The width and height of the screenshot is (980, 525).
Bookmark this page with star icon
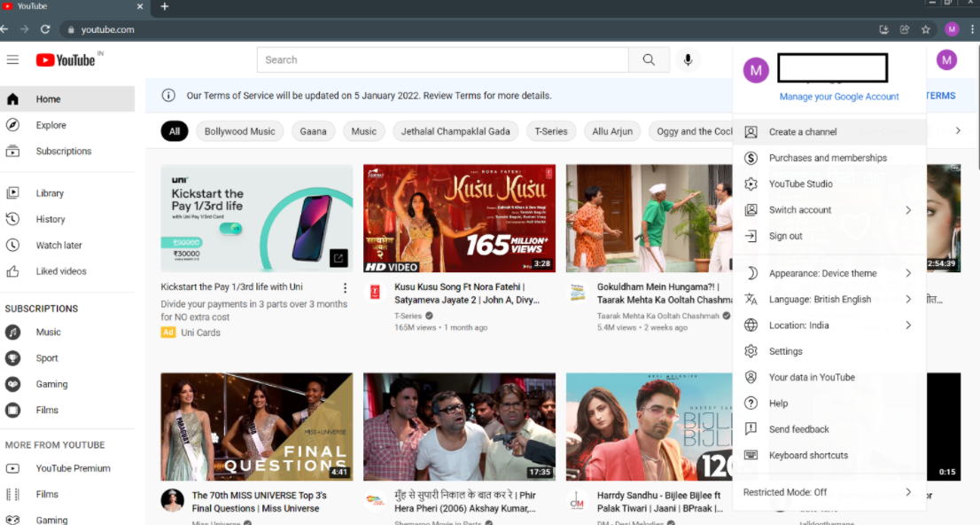[925, 29]
